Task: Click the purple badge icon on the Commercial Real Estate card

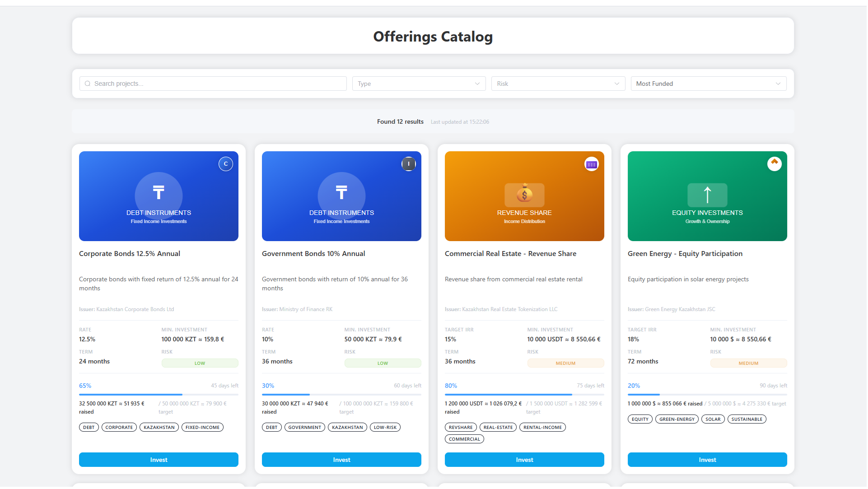Action: 592,164
